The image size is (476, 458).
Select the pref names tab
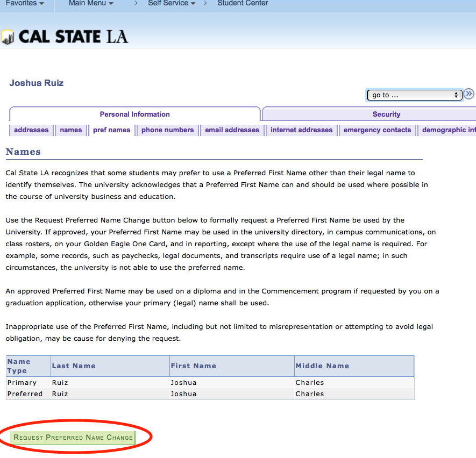pyautogui.click(x=111, y=130)
